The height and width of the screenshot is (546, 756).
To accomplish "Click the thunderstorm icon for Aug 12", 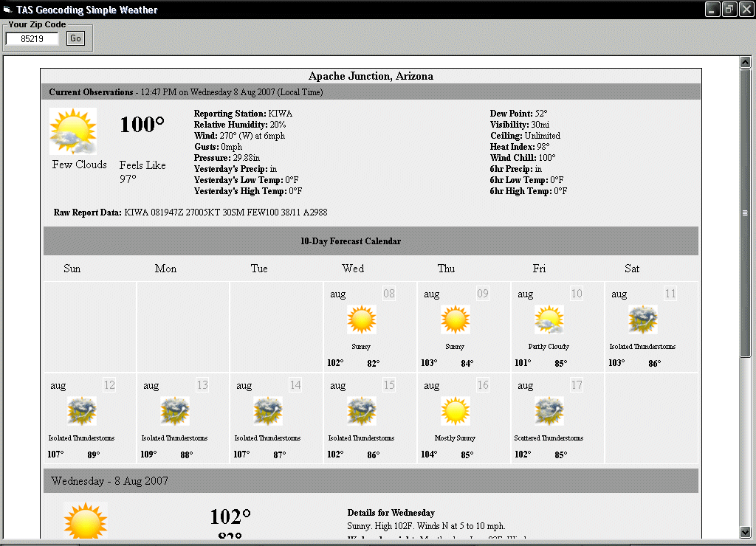I will [x=81, y=411].
